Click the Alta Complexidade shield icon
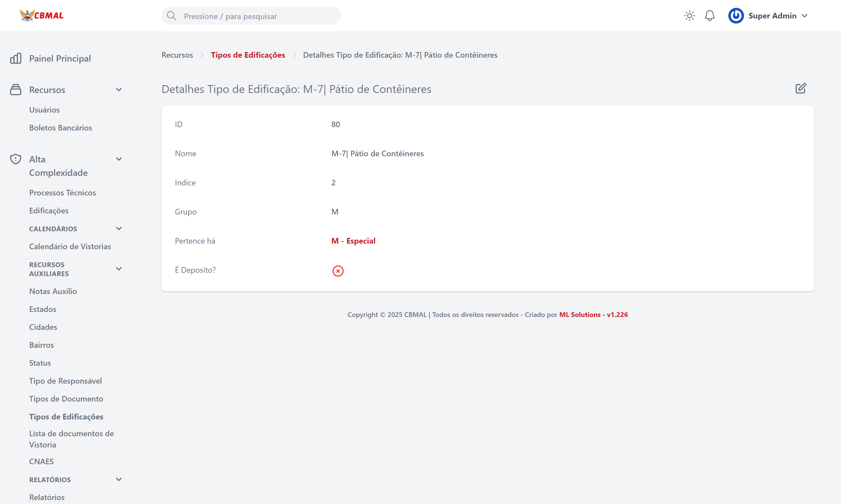The height and width of the screenshot is (504, 841). 16,159
